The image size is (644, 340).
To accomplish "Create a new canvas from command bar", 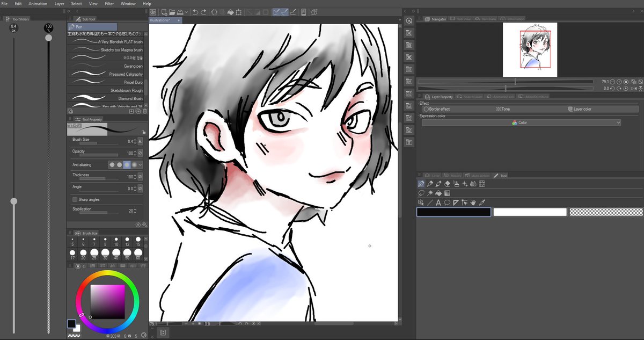I will point(164,12).
